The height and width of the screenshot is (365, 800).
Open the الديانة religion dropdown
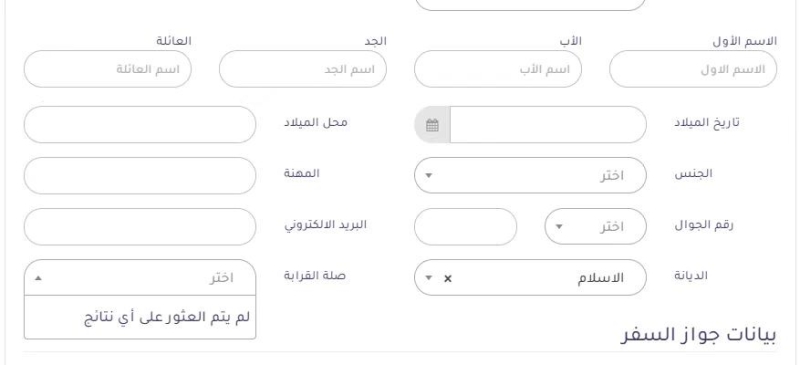pyautogui.click(x=530, y=278)
